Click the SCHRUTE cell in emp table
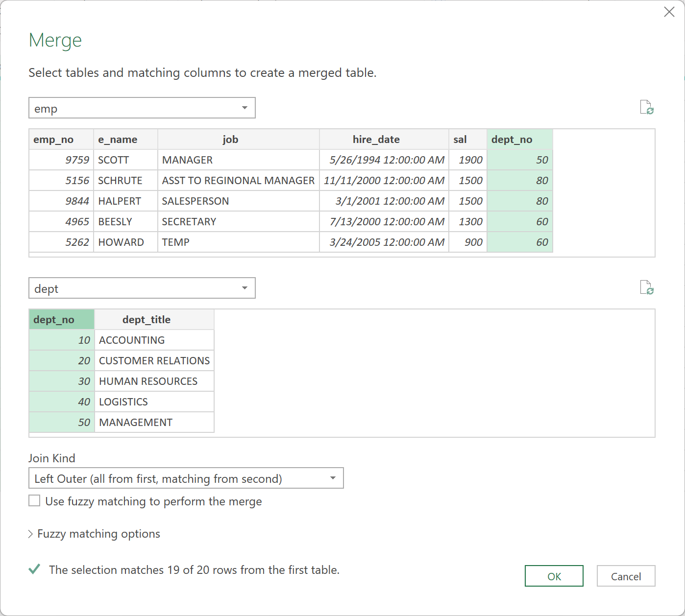 tap(125, 181)
